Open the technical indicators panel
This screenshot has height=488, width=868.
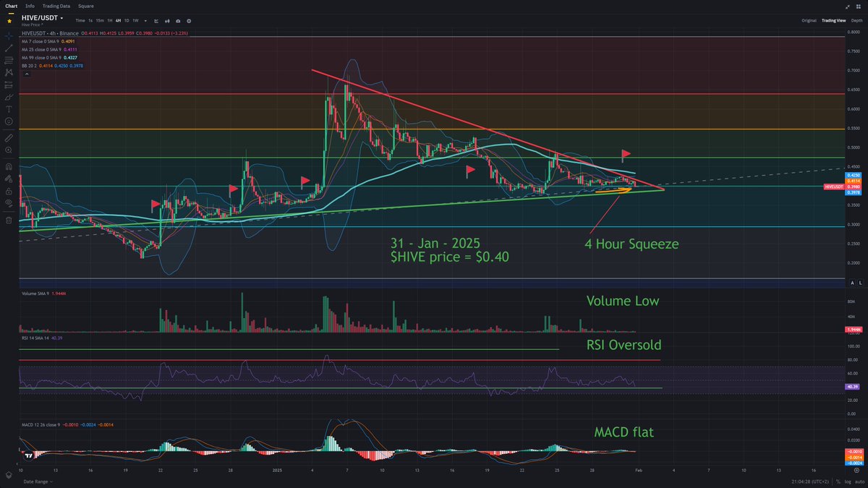167,21
